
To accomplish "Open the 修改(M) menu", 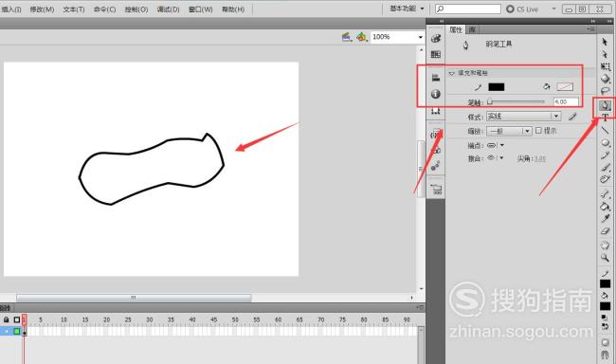I will (x=42, y=9).
